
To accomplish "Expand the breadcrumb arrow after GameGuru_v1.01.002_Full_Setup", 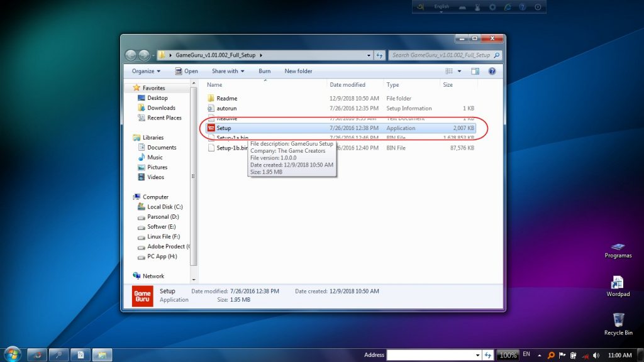I will click(x=261, y=55).
